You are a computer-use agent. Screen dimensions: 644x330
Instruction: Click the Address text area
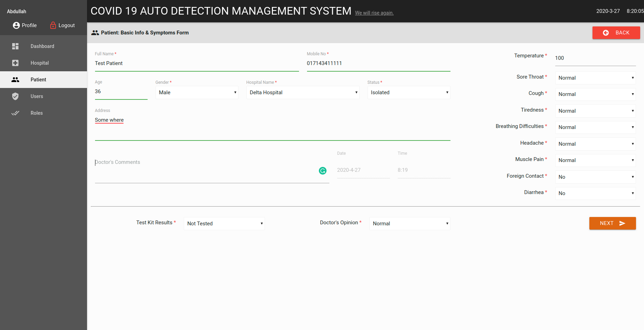(x=273, y=128)
